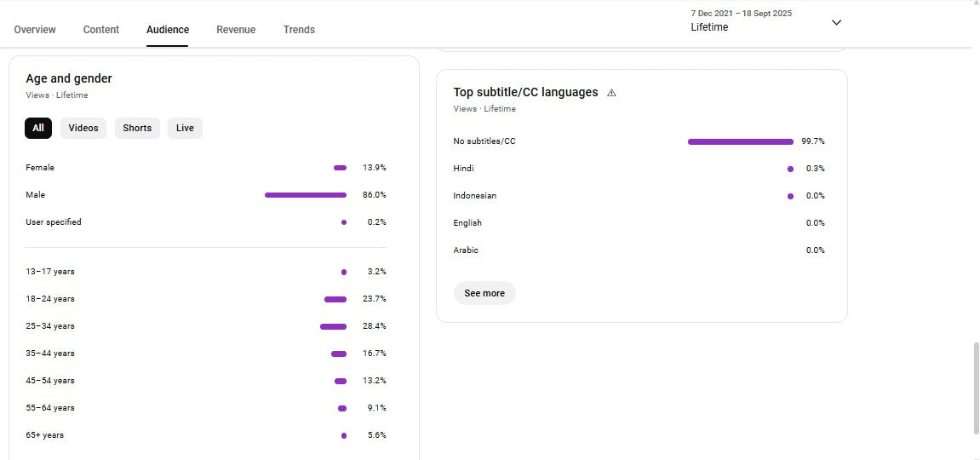Filter age and gender by Shorts

click(x=137, y=129)
